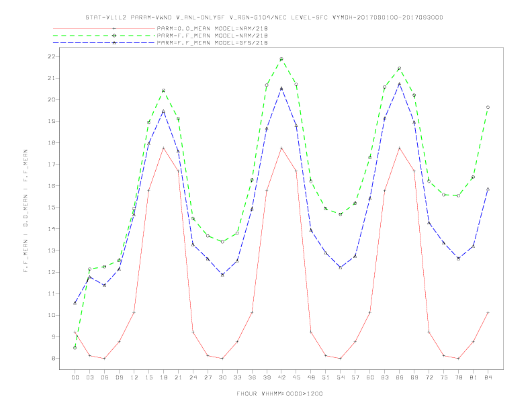Click the y-axis tick label 9

pyautogui.click(x=53, y=336)
